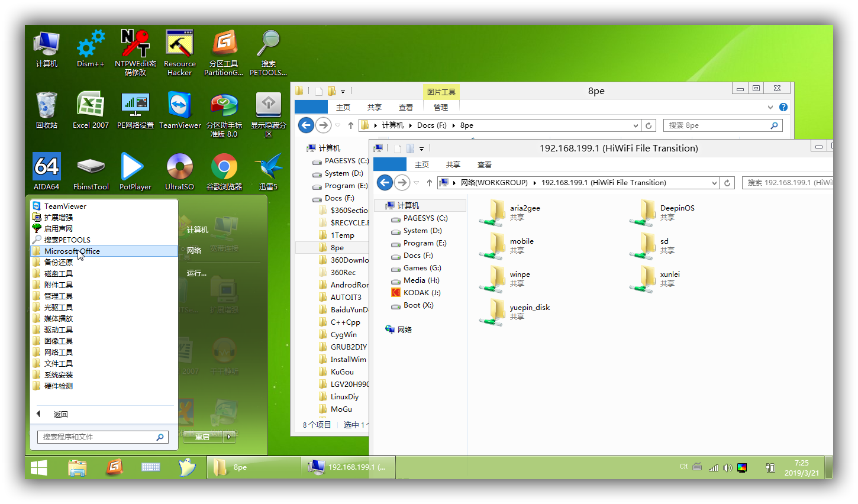Click the network signal tray icon

pos(714,468)
